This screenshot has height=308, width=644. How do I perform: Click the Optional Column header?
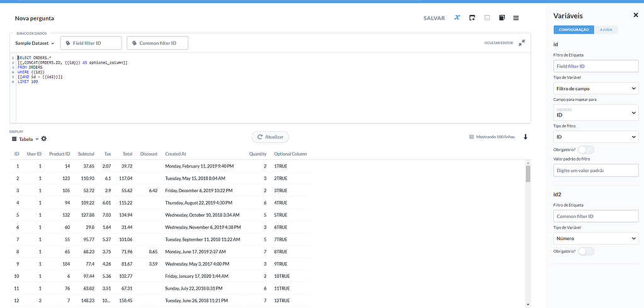click(290, 154)
